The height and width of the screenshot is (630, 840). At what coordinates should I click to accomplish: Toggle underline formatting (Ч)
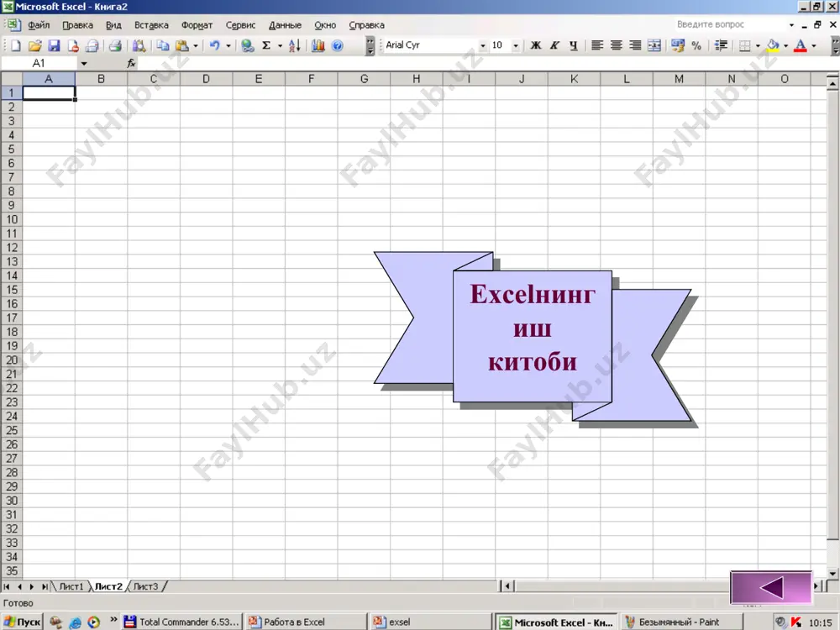tap(574, 45)
